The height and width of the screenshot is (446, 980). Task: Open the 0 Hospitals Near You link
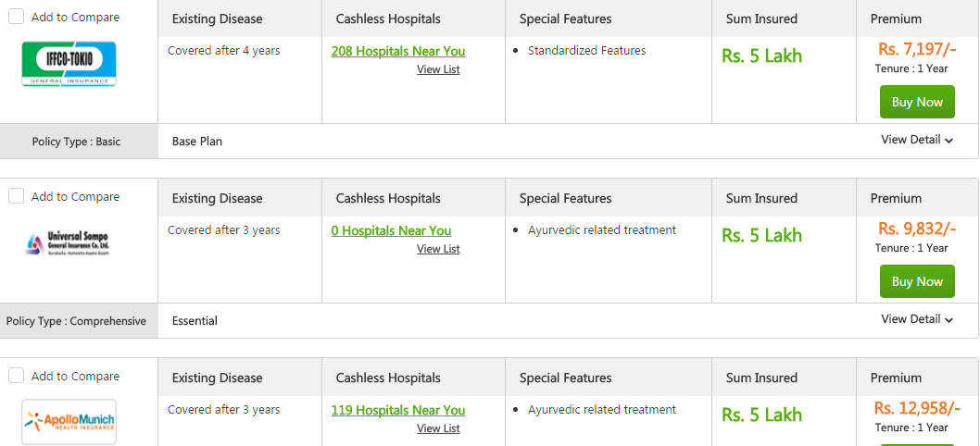click(x=391, y=230)
